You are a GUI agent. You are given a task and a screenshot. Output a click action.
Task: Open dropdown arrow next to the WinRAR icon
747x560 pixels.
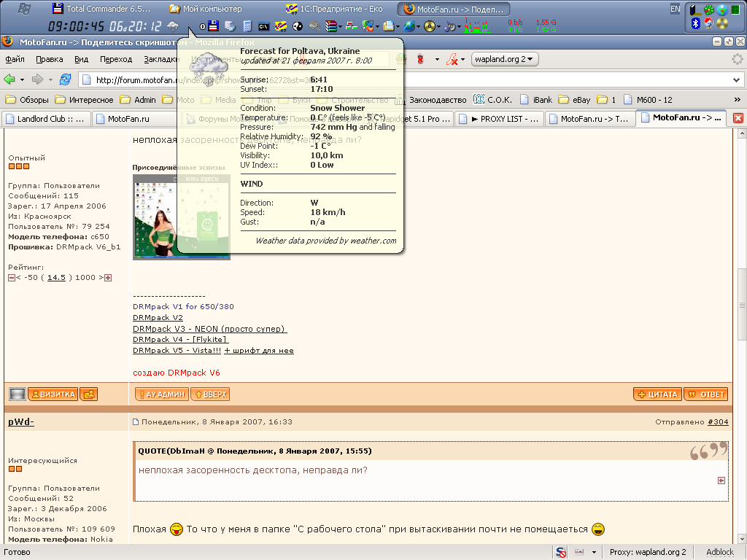pos(340,27)
